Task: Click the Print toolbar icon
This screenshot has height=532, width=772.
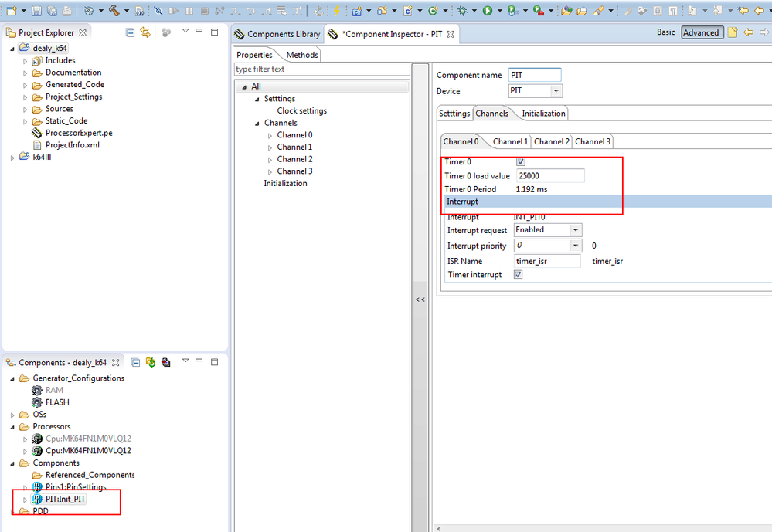Action: [x=67, y=10]
